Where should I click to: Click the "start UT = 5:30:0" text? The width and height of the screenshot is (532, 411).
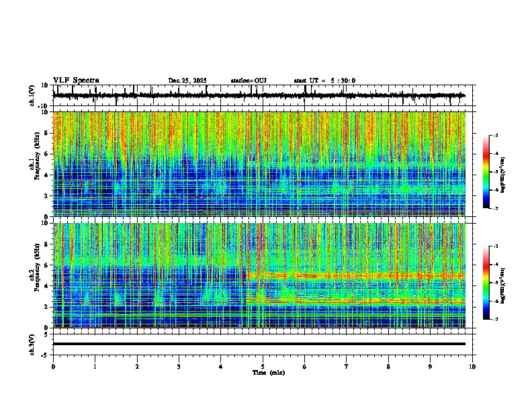point(324,81)
